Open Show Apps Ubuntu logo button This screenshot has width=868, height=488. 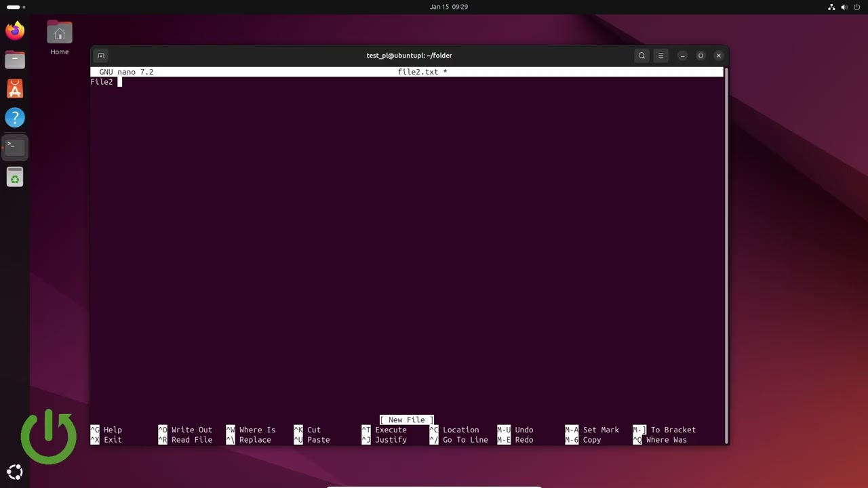[x=15, y=472]
